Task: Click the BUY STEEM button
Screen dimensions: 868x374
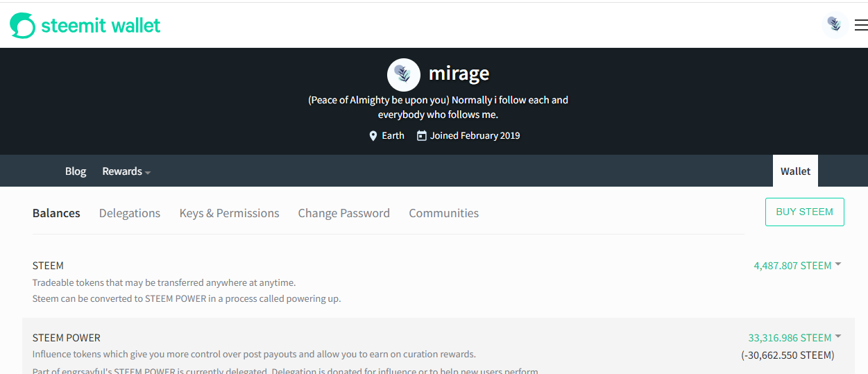Action: click(x=805, y=212)
